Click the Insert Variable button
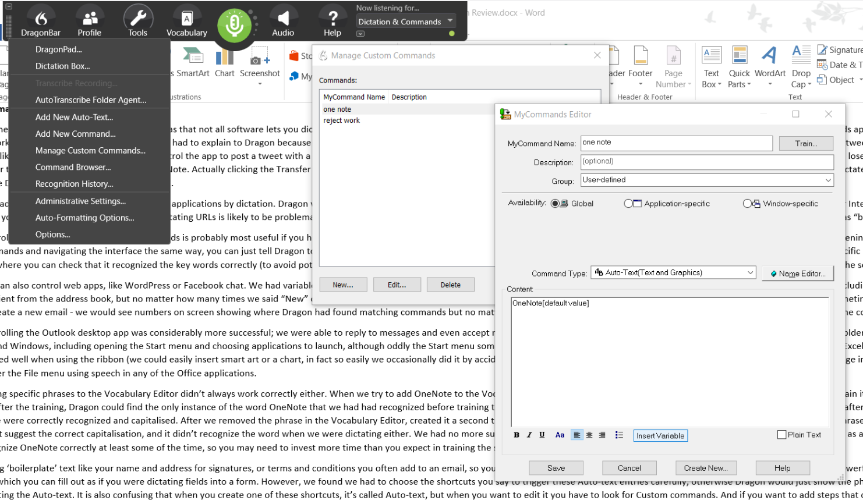Image resolution: width=863 pixels, height=504 pixels. click(660, 436)
